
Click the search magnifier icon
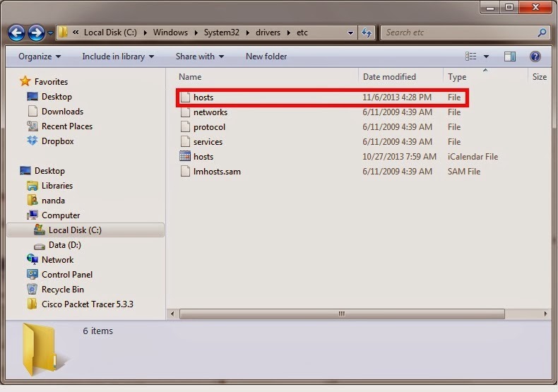pos(542,32)
